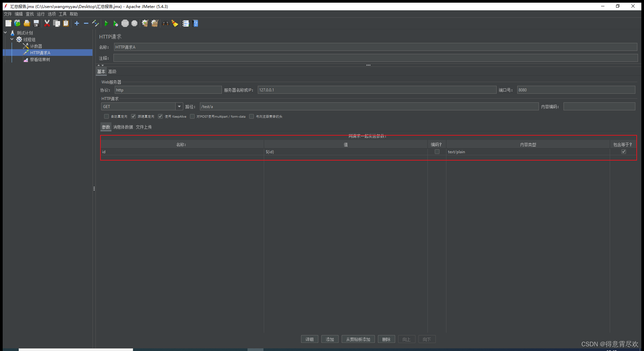644x351 pixels.
Task: Open the 选项 menu
Action: click(x=52, y=14)
